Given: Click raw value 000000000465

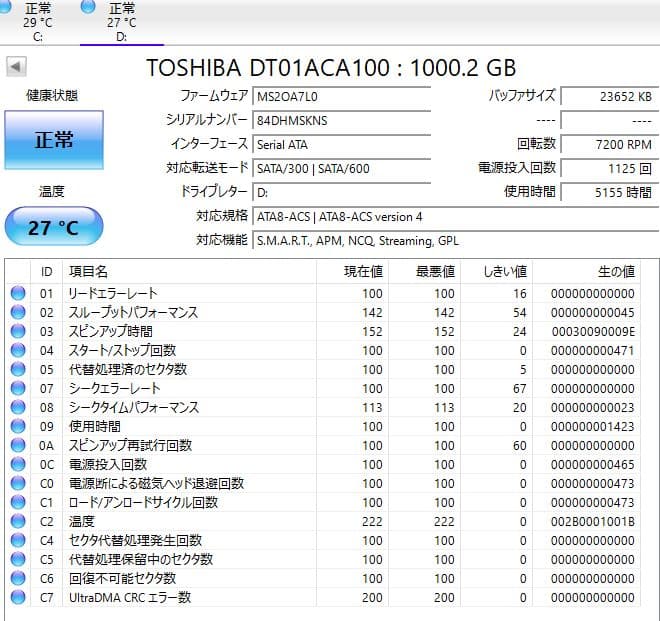Looking at the screenshot, I should (593, 464).
